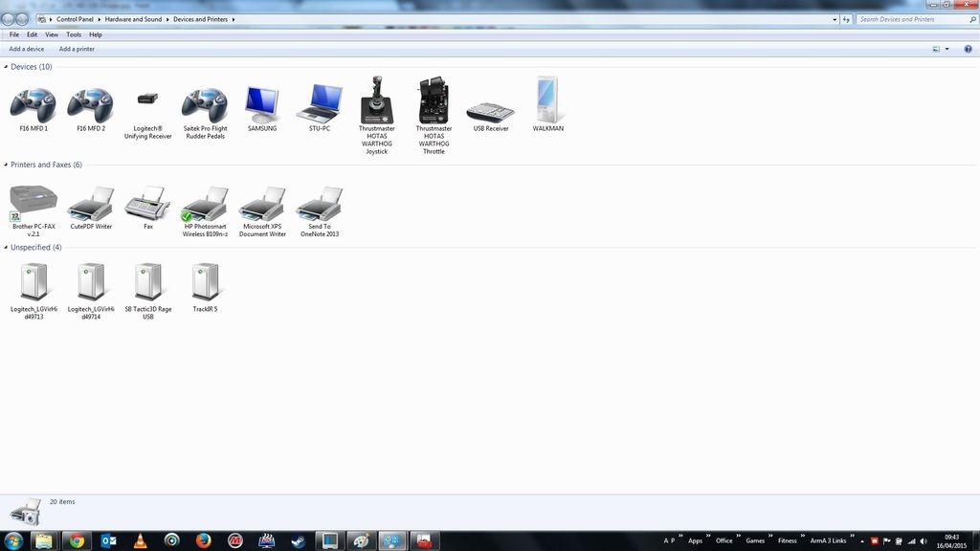Select the TrackIR 5 device
The width and height of the screenshot is (980, 551).
(205, 287)
